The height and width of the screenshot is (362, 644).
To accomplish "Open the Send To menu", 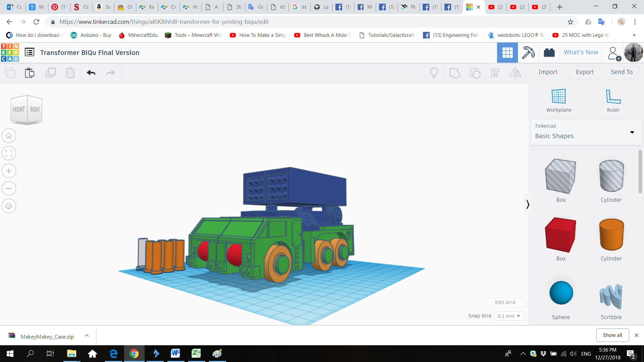I will click(x=622, y=72).
